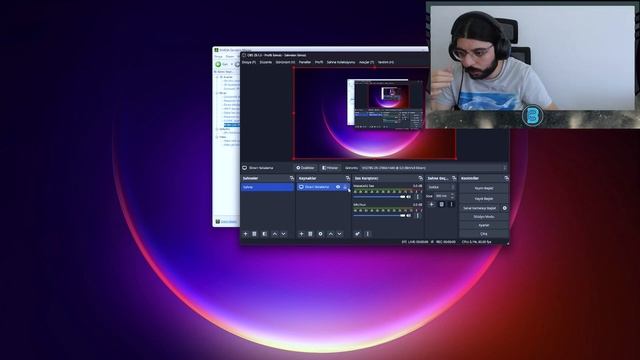Select Sahne item in Sahneler list
Screen dimensions: 640x360
pos(267,187)
